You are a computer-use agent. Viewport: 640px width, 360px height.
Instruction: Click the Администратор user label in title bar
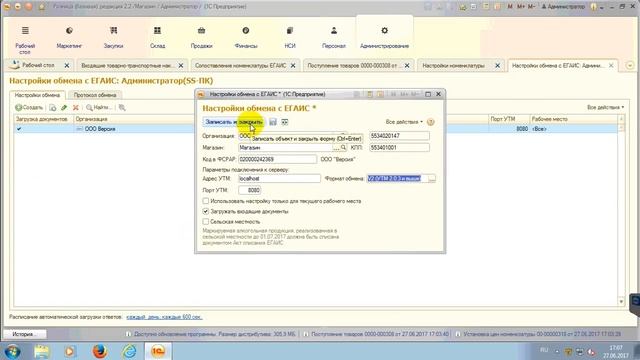563,7
